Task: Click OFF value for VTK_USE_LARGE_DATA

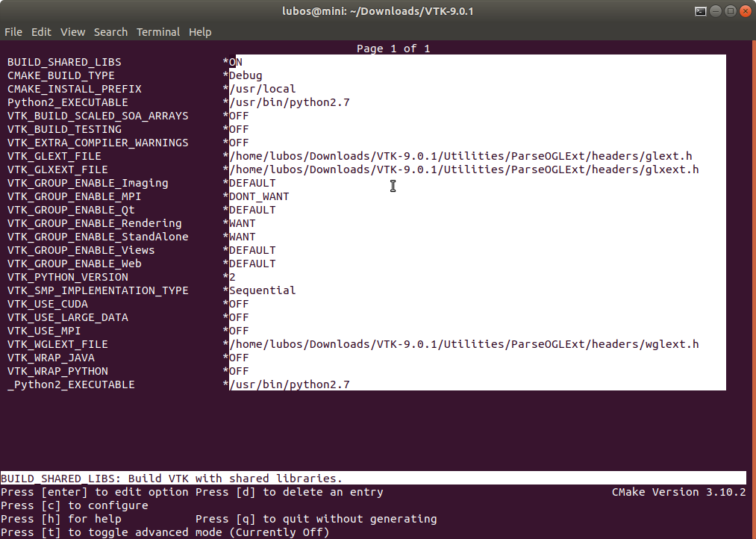Action: (x=239, y=318)
